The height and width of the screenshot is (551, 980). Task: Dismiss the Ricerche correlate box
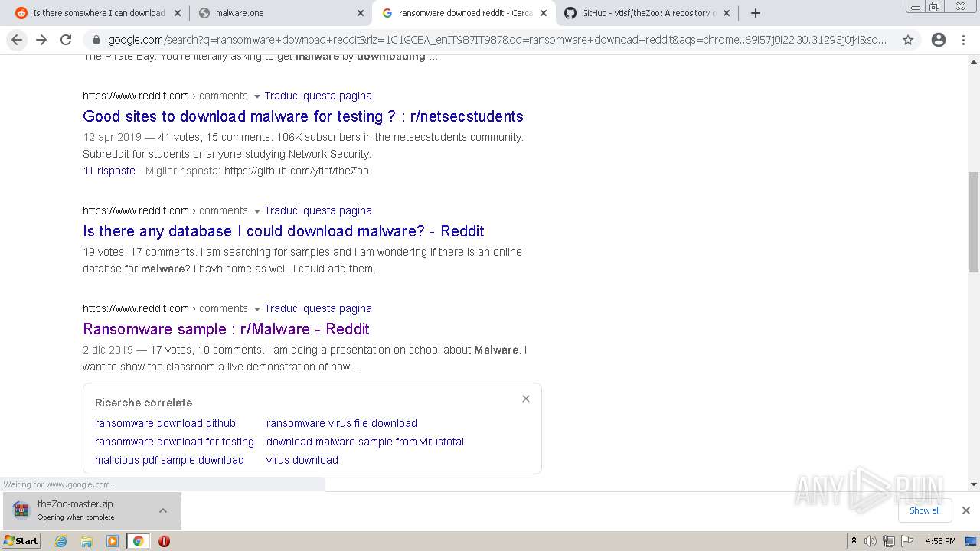pos(526,399)
